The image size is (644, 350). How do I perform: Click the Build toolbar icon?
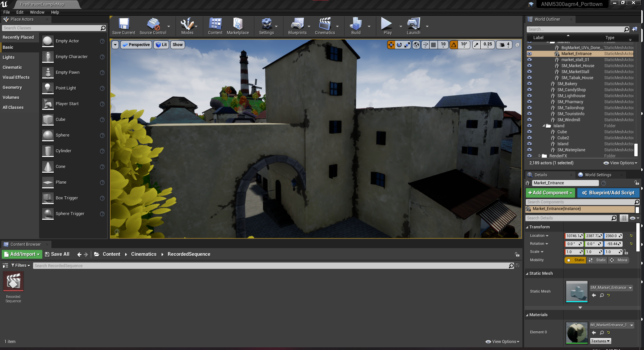[x=356, y=26]
